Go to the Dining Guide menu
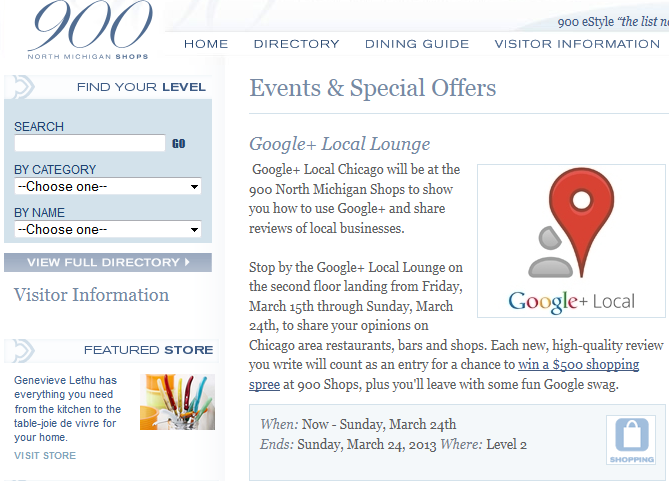669x481 pixels. [x=417, y=44]
